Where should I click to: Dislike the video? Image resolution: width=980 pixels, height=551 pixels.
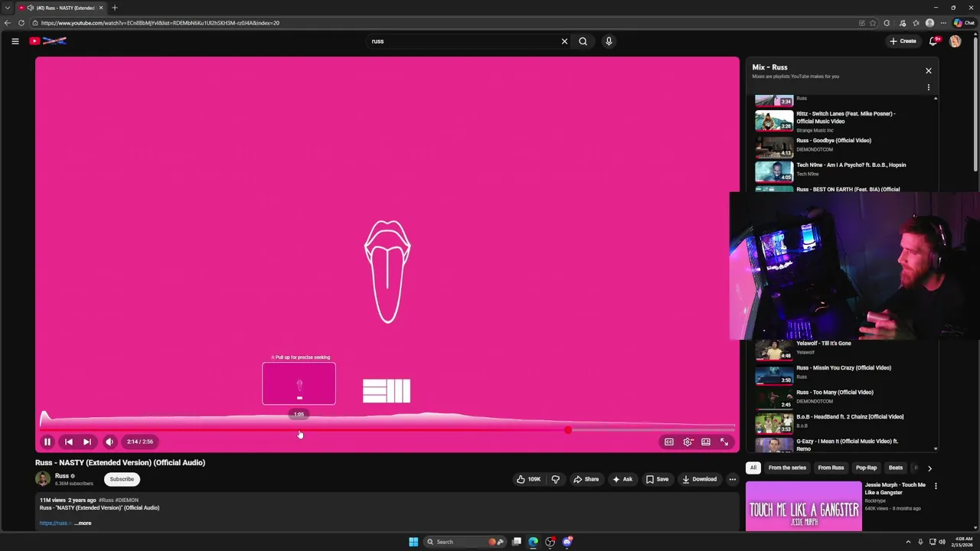[x=555, y=479]
